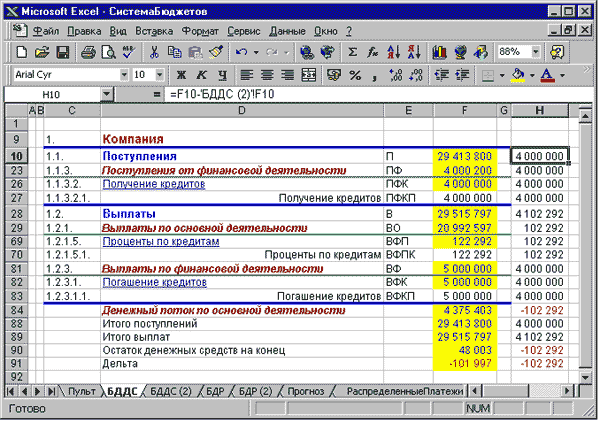
Task: Open the Формат menu
Action: click(x=200, y=31)
